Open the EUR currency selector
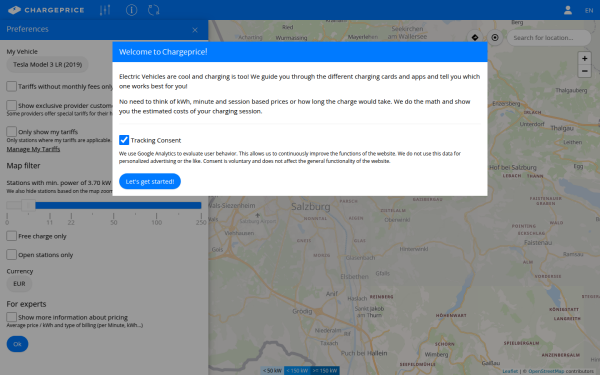 point(19,284)
